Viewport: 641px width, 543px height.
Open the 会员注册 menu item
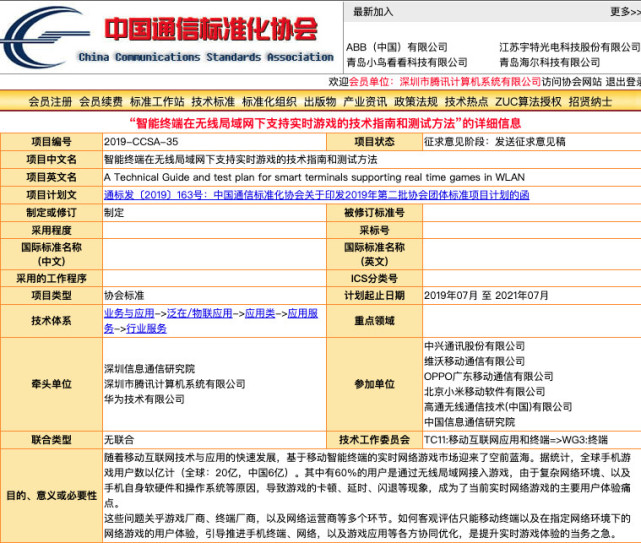coord(50,102)
